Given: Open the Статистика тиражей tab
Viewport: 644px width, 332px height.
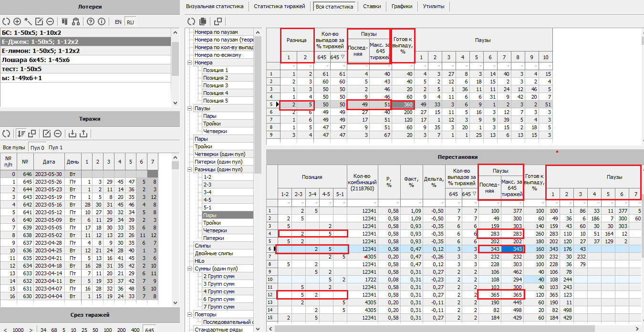Looking at the screenshot, I should [x=280, y=6].
